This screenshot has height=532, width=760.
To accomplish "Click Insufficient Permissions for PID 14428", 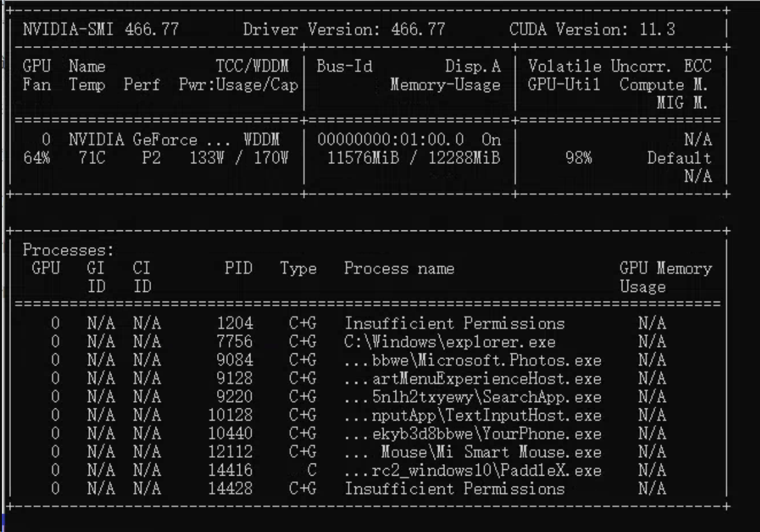I will coord(455,489).
